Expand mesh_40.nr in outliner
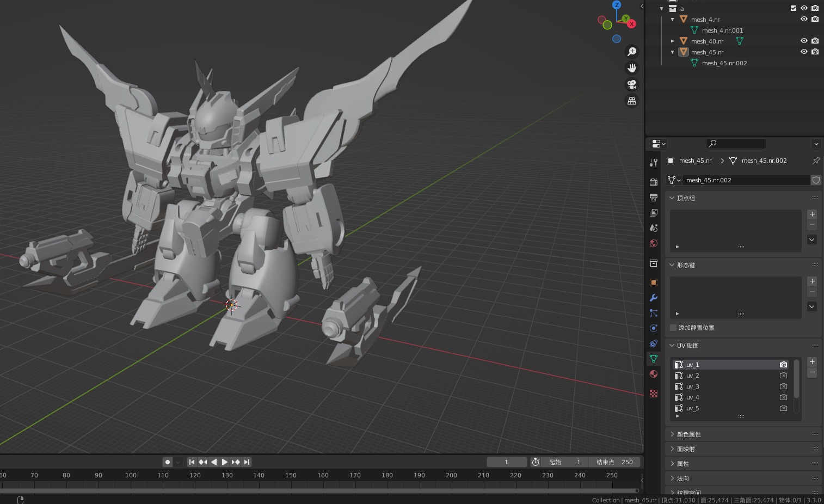The height and width of the screenshot is (504, 824). (673, 41)
